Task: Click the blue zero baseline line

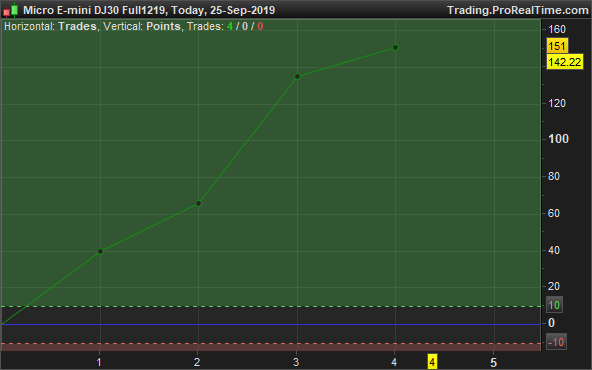Action: 271,324
